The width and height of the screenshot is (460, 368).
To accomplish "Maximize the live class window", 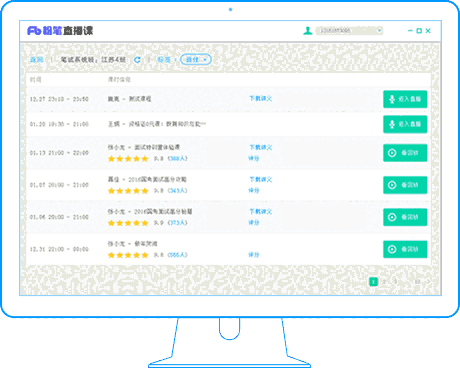I will tap(419, 31).
